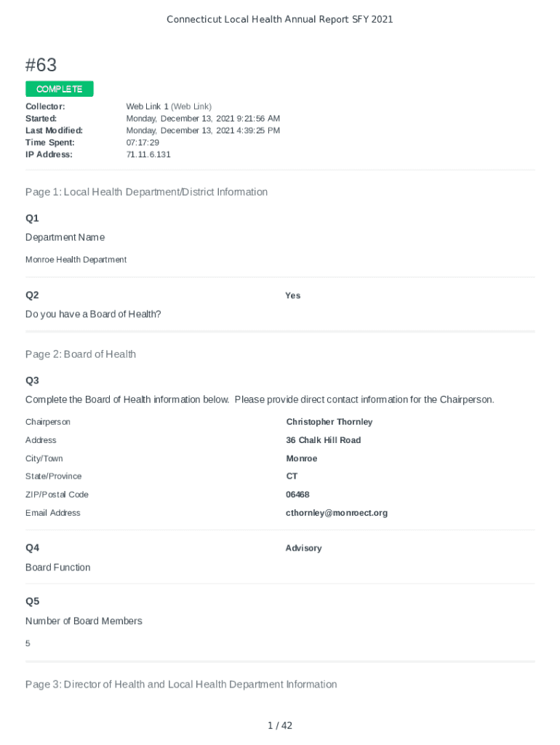
Task: Click the Advisory board function answer
Action: point(303,548)
